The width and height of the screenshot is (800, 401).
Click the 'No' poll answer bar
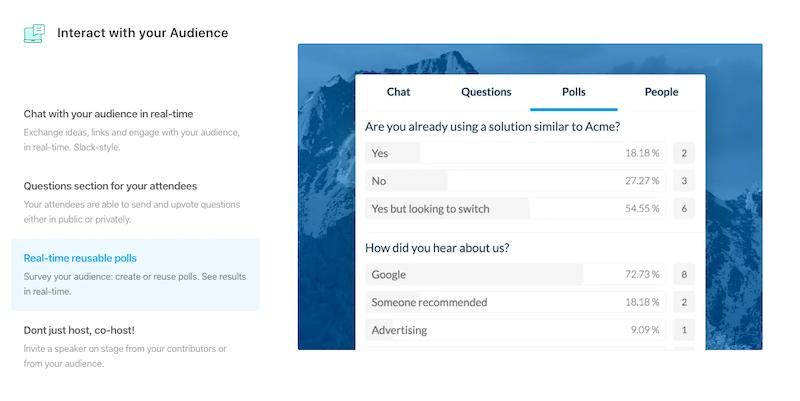(515, 181)
